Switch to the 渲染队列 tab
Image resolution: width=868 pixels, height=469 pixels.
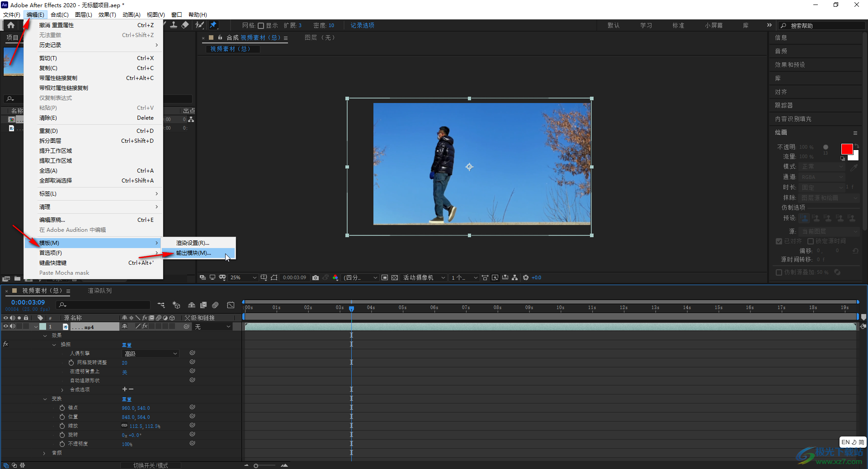coord(99,291)
